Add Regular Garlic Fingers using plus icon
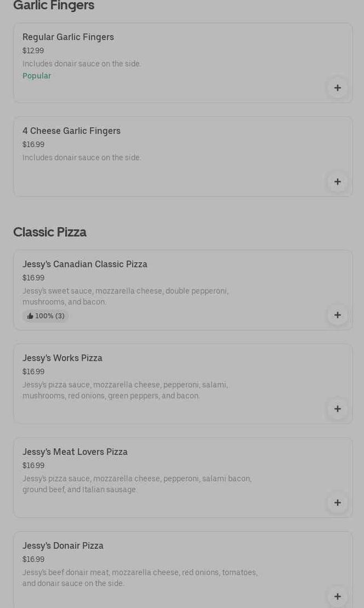The width and height of the screenshot is (364, 608). pos(338,88)
